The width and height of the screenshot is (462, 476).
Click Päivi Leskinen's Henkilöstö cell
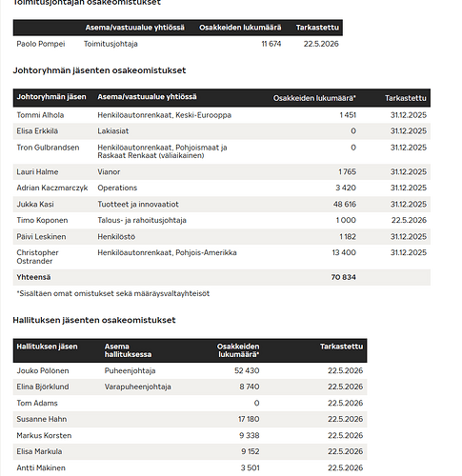(116, 237)
